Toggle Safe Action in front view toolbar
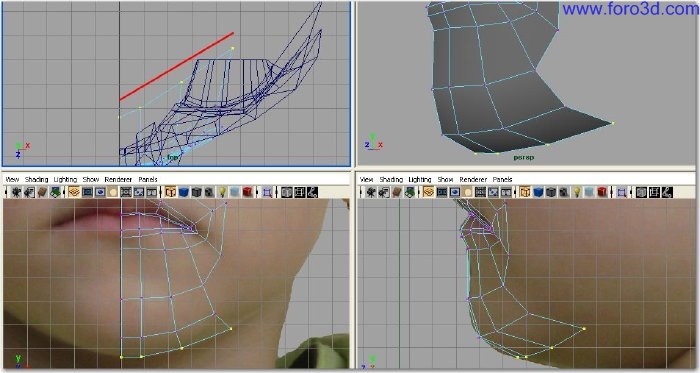The height and width of the screenshot is (373, 700). (139, 192)
